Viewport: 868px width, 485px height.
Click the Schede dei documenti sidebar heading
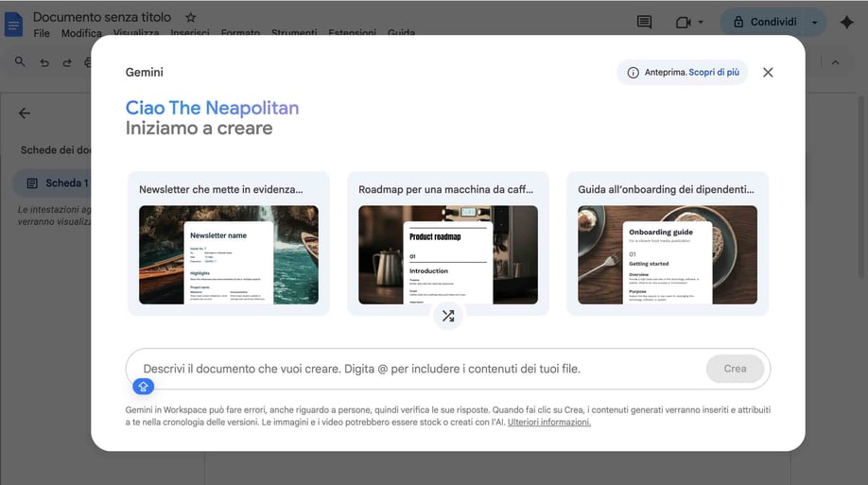pyautogui.click(x=56, y=150)
